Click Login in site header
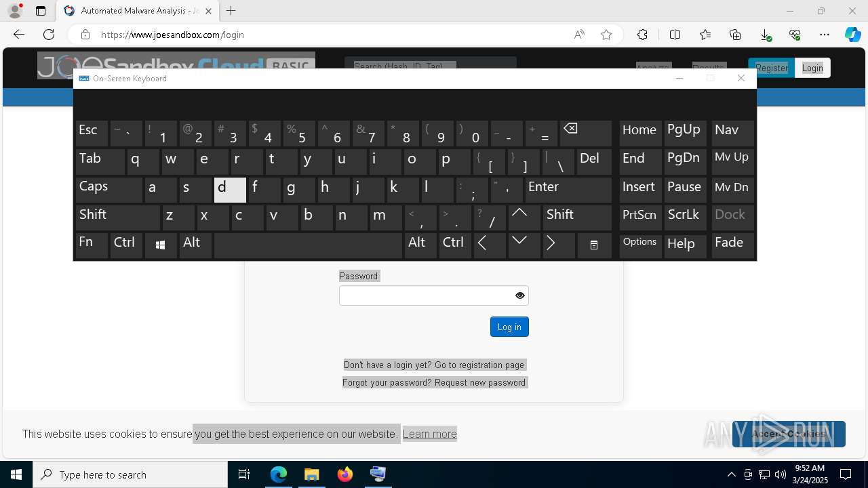 812,68
